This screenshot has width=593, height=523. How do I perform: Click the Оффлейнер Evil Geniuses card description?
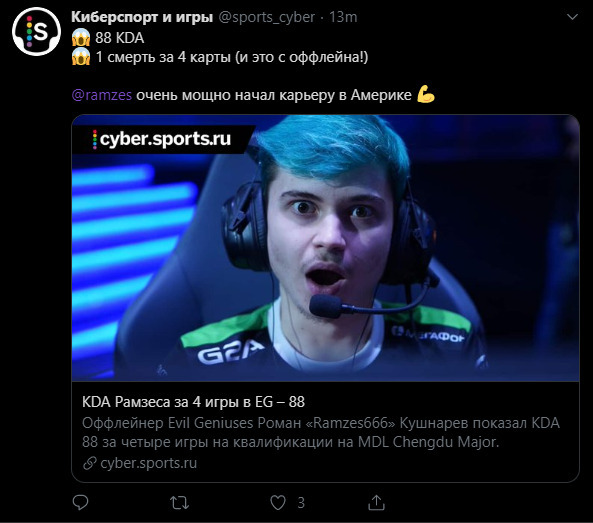click(x=321, y=432)
